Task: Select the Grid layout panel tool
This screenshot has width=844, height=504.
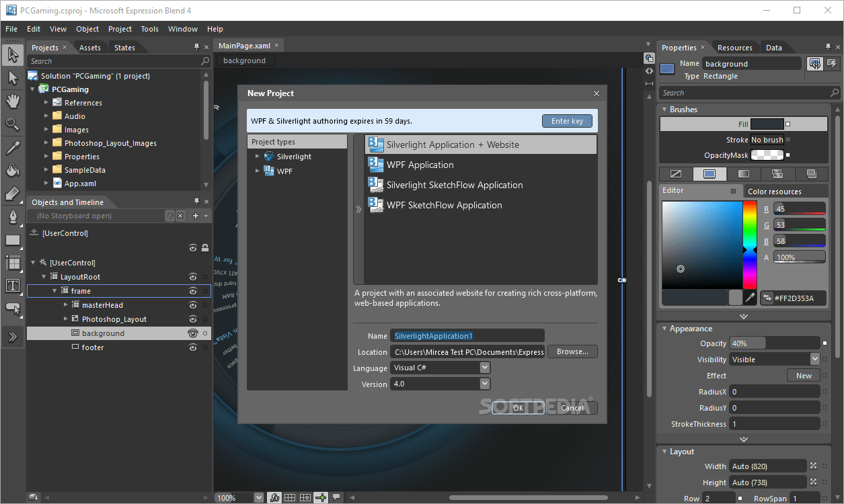Action: pyautogui.click(x=13, y=263)
